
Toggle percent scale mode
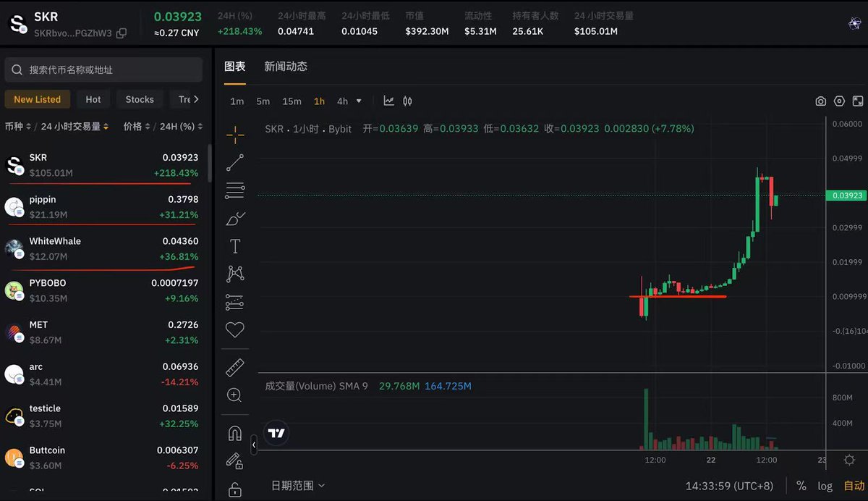click(x=801, y=486)
